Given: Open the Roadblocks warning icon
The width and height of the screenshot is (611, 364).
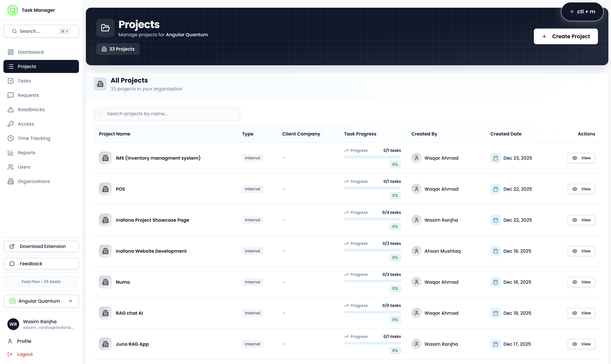Looking at the screenshot, I should pos(11,109).
